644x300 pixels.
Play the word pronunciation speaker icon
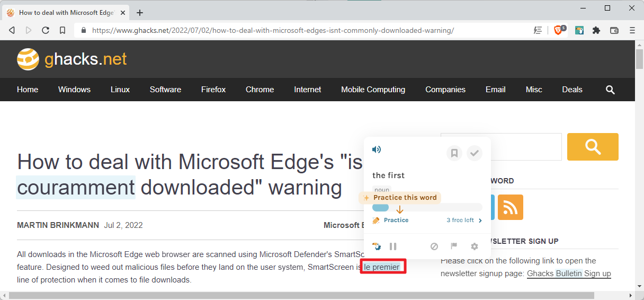(x=377, y=150)
